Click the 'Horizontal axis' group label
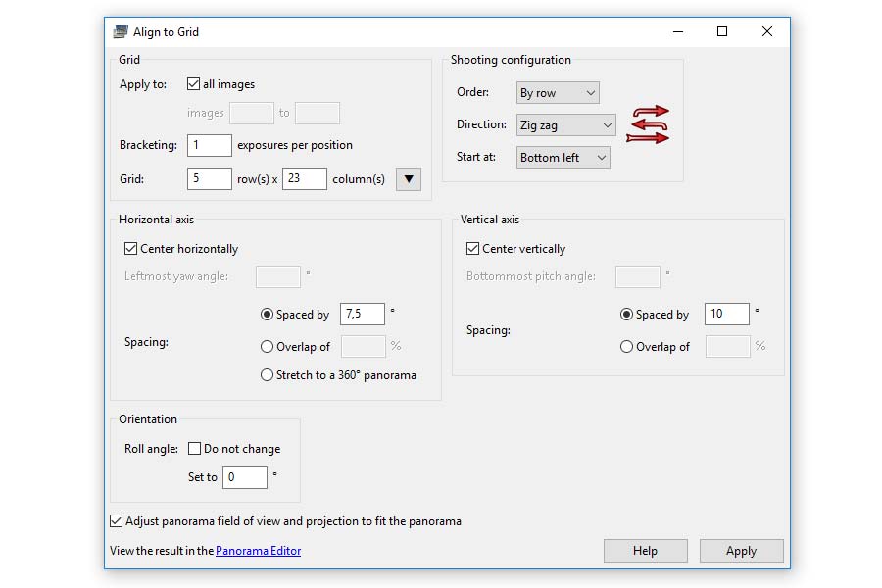The width and height of the screenshot is (882, 588). click(157, 220)
